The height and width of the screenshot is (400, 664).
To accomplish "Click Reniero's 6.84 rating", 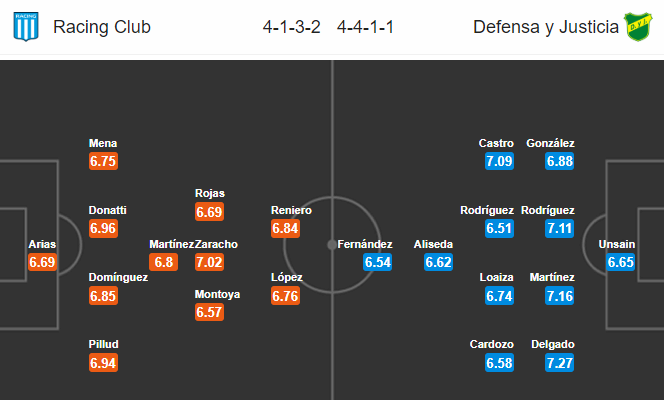I will pos(285,229).
